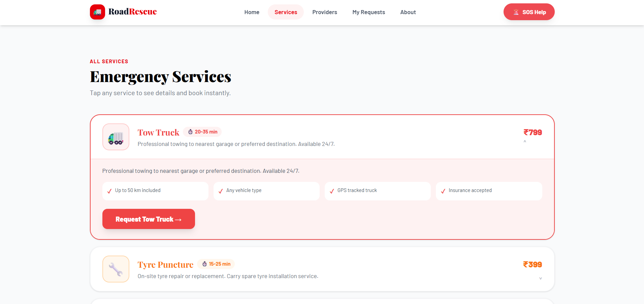
Task: Open the Home nav item
Action: pyautogui.click(x=252, y=12)
